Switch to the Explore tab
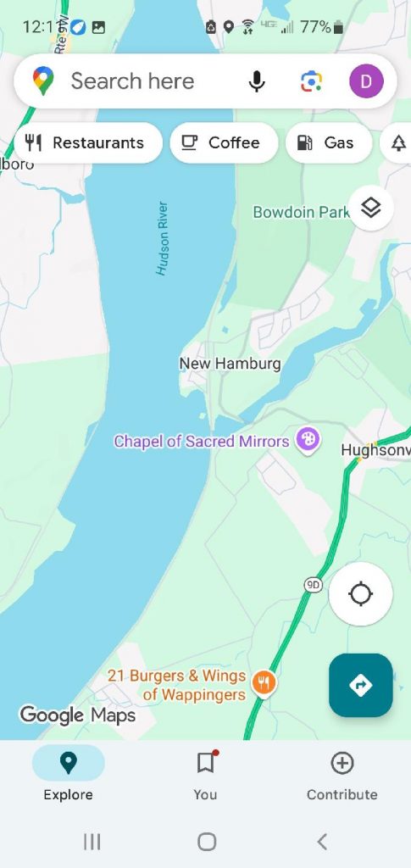 pyautogui.click(x=68, y=773)
